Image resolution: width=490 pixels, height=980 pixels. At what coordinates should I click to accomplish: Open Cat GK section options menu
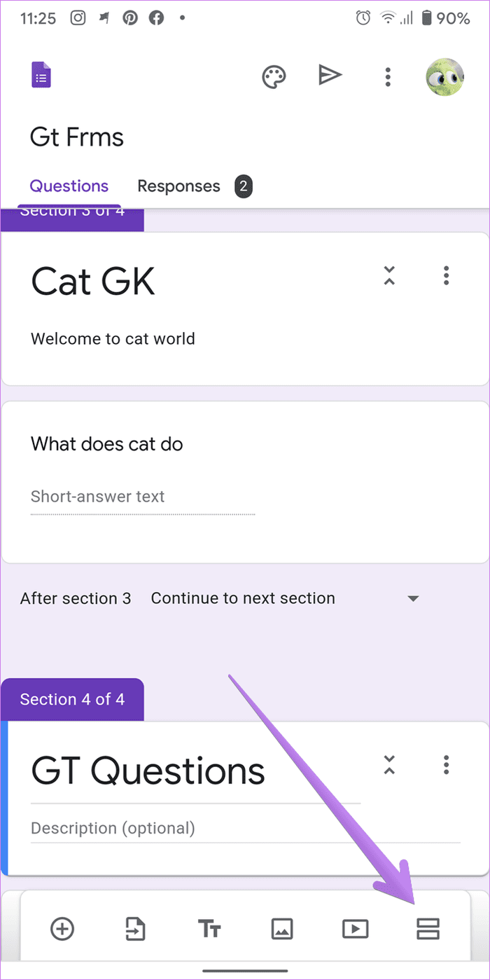[x=446, y=275]
